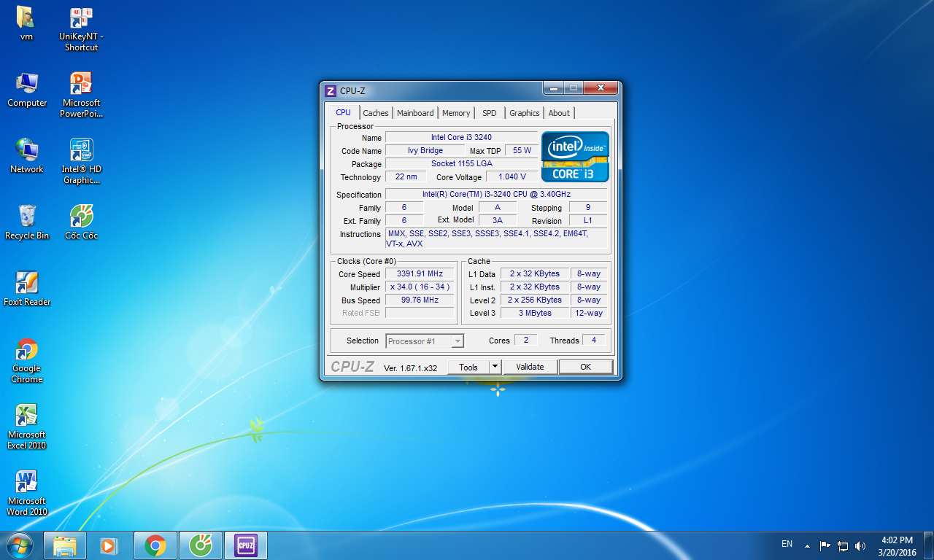
Task: Open the SPD tab
Action: [489, 113]
